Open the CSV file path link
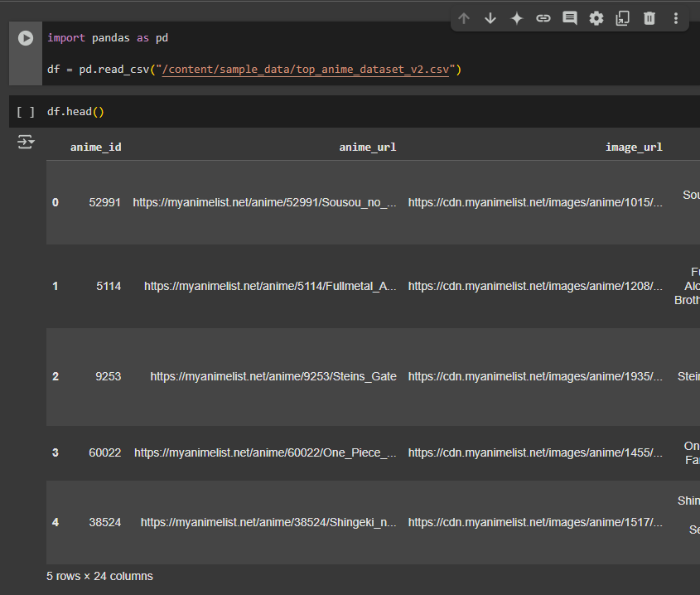Viewport: 700px width, 595px height. point(307,70)
